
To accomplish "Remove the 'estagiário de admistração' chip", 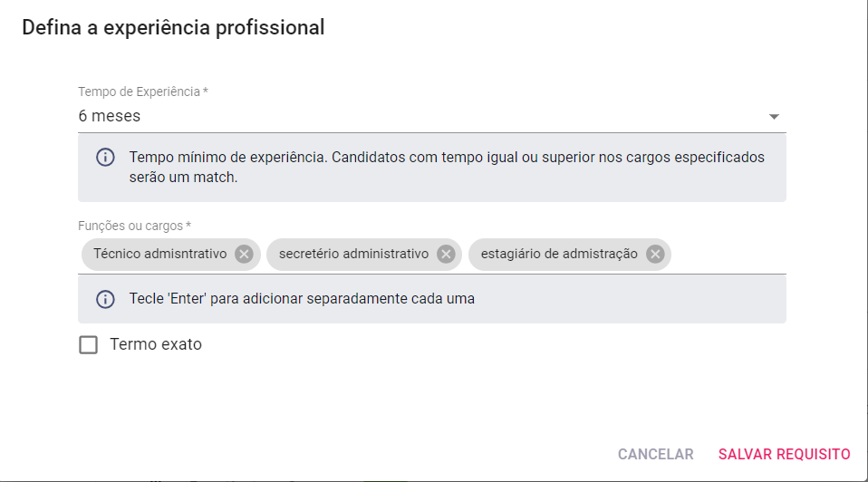I will tap(655, 254).
